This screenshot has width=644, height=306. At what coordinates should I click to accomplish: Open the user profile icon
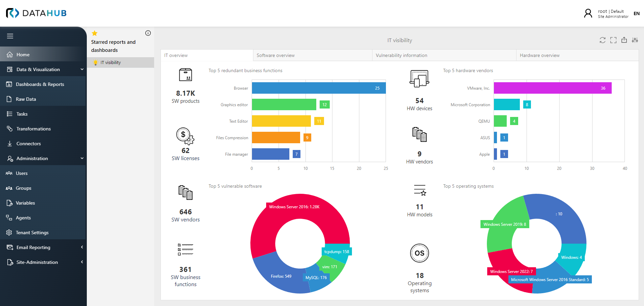point(588,13)
